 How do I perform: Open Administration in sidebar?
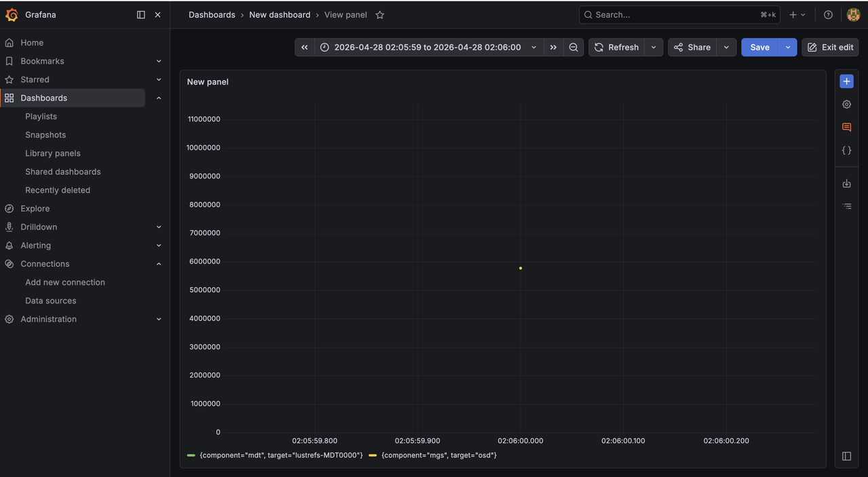pyautogui.click(x=48, y=319)
